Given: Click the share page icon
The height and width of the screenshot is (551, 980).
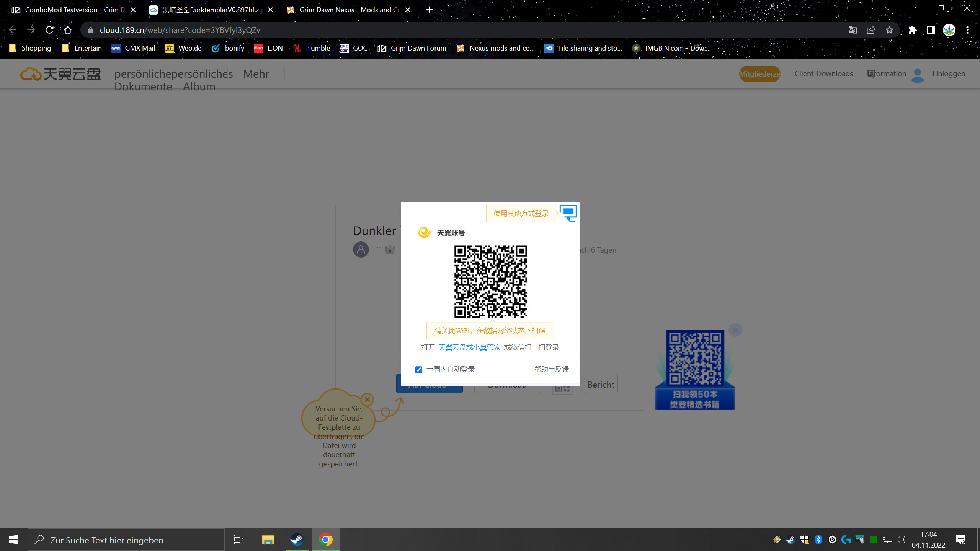Looking at the screenshot, I should click(x=871, y=30).
